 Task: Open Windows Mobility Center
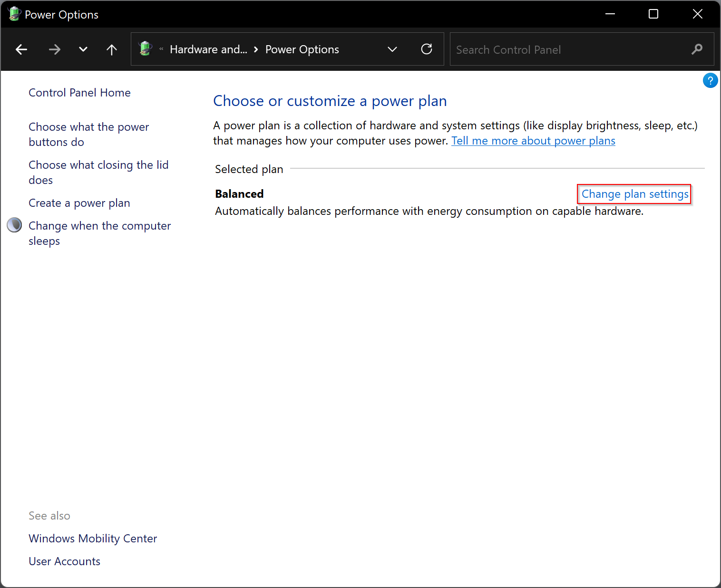[x=93, y=539]
